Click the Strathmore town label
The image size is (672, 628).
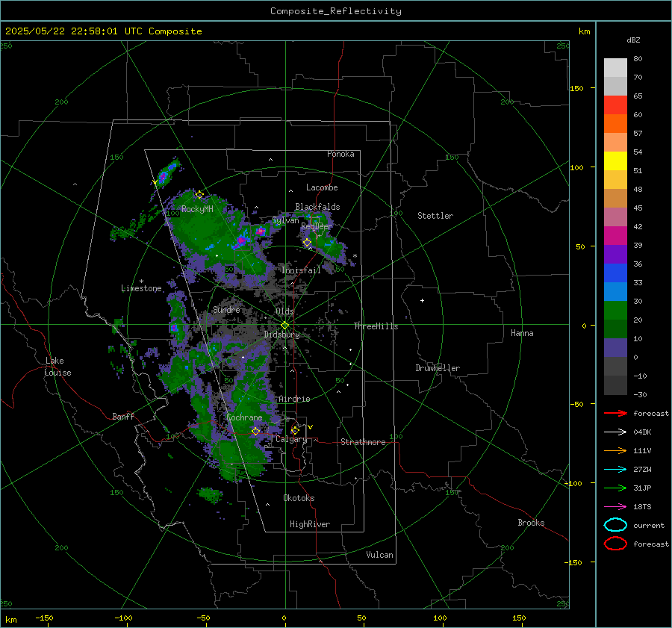[x=363, y=442]
